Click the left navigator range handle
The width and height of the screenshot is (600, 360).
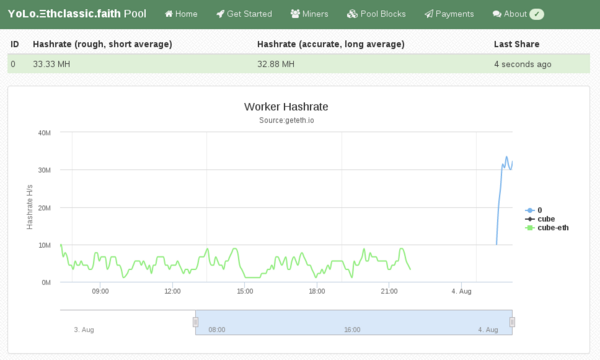click(196, 322)
